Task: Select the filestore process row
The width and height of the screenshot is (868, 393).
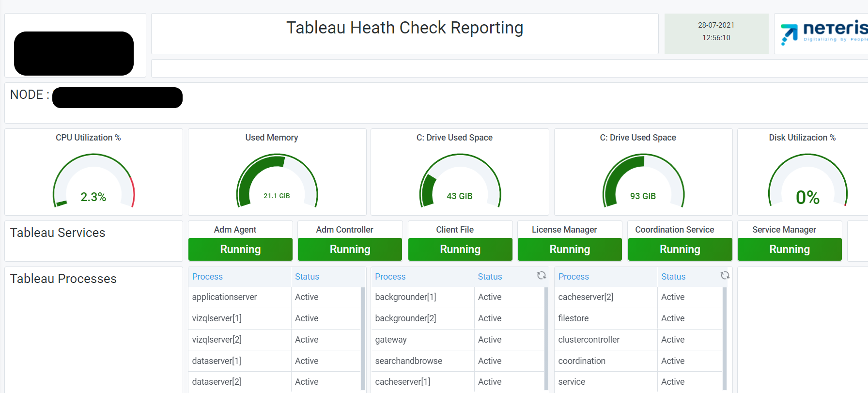Action: [638, 318]
